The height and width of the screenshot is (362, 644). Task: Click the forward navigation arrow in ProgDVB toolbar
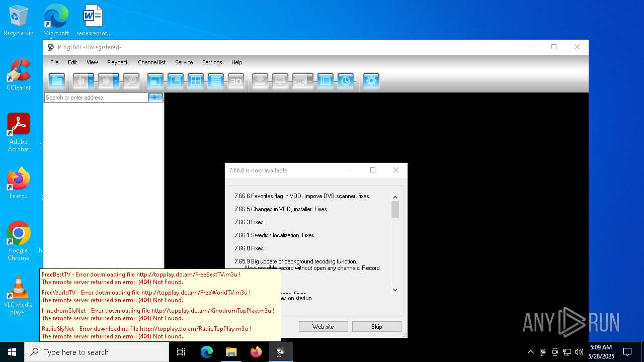point(106,81)
